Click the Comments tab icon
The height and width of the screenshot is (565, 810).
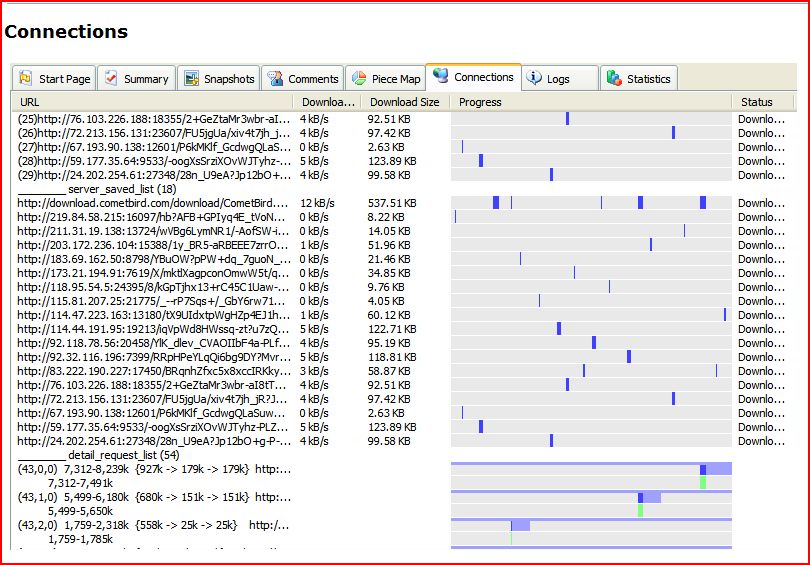(275, 79)
